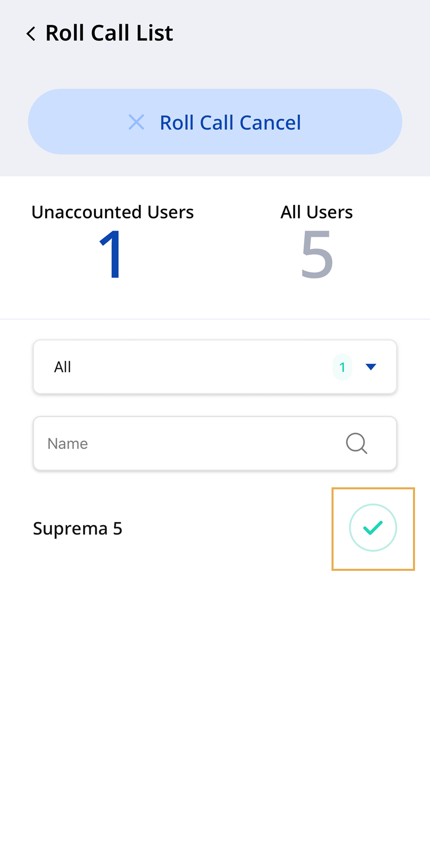Select the Suprema 5 user name
This screenshot has height=868, width=430.
click(77, 528)
